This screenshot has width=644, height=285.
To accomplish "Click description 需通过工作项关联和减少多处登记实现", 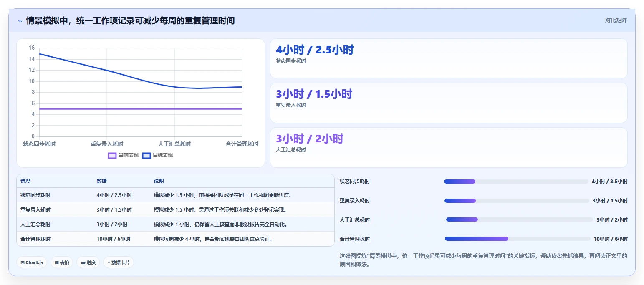I will [243, 210].
